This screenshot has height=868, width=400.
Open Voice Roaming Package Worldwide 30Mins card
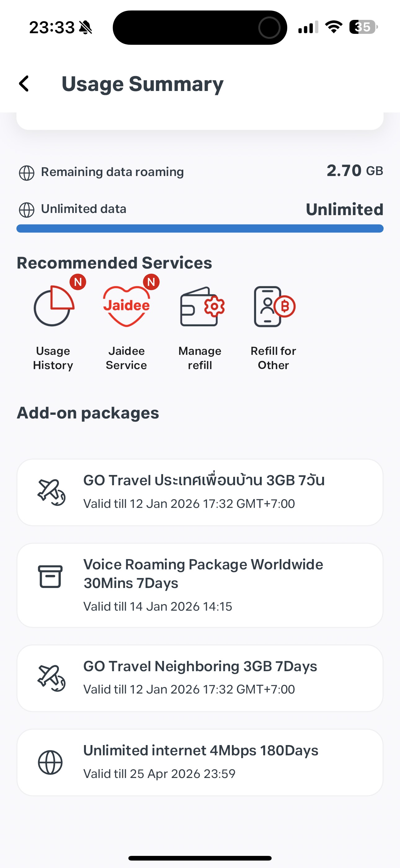(200, 585)
